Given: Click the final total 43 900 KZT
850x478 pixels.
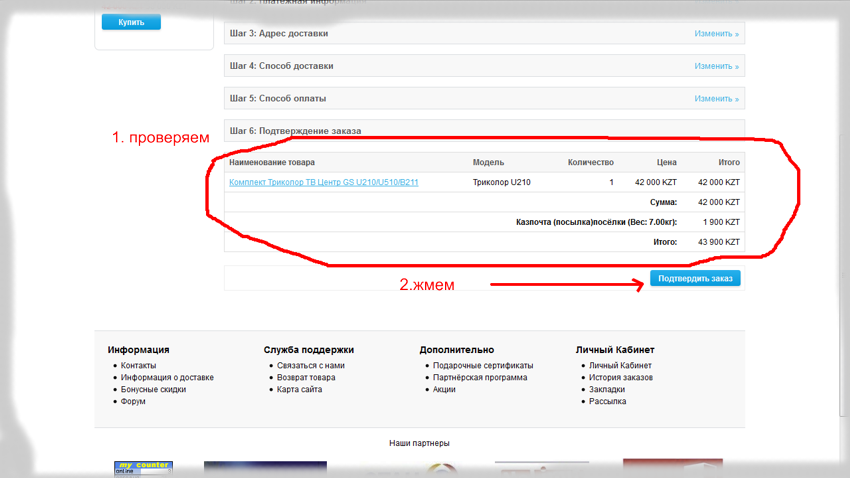Looking at the screenshot, I should coord(719,242).
